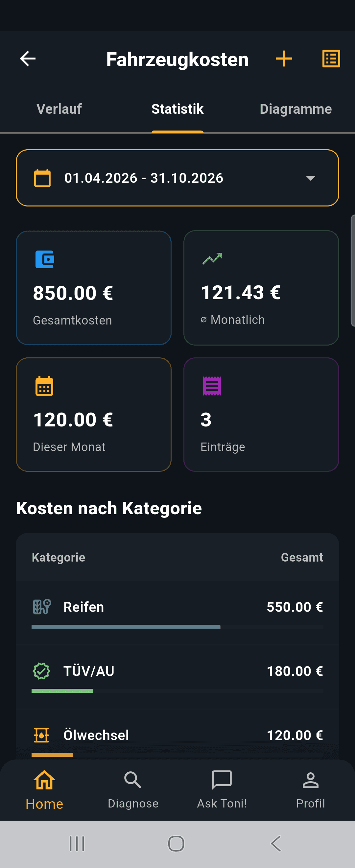Image resolution: width=355 pixels, height=868 pixels.
Task: Switch to the Diagramme tab
Action: click(296, 109)
